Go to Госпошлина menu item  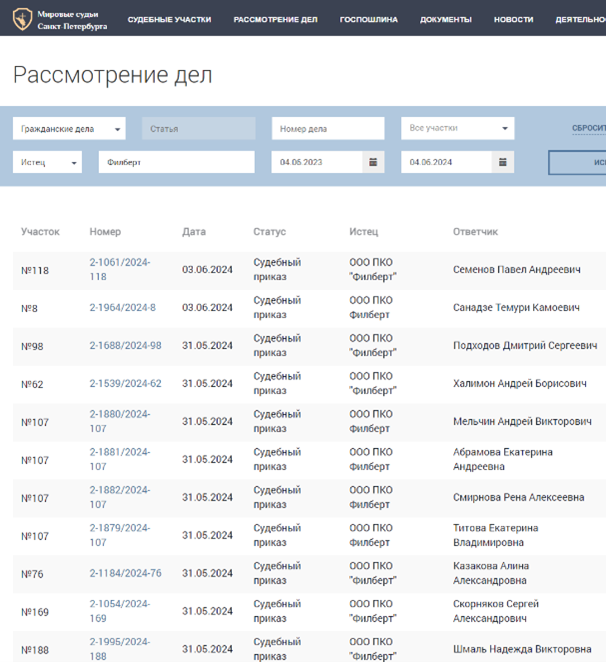[x=368, y=19]
